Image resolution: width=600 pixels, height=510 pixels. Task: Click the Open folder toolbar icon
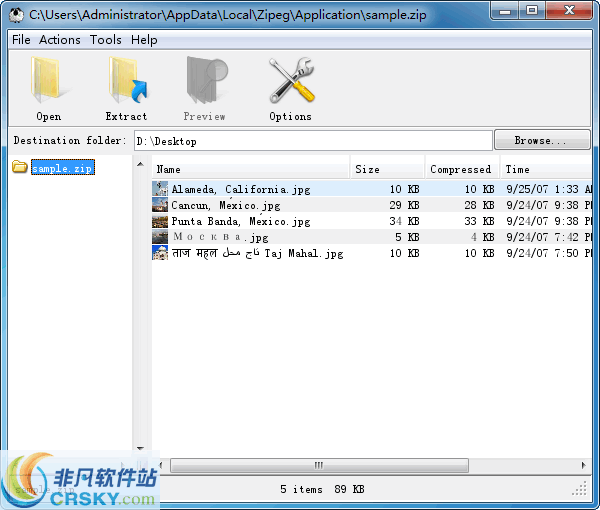click(49, 80)
